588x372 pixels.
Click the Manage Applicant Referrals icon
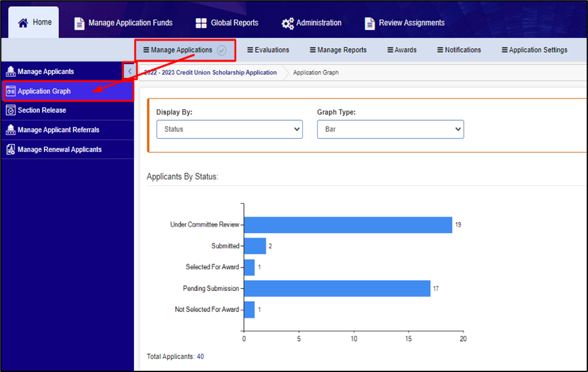[x=10, y=130]
